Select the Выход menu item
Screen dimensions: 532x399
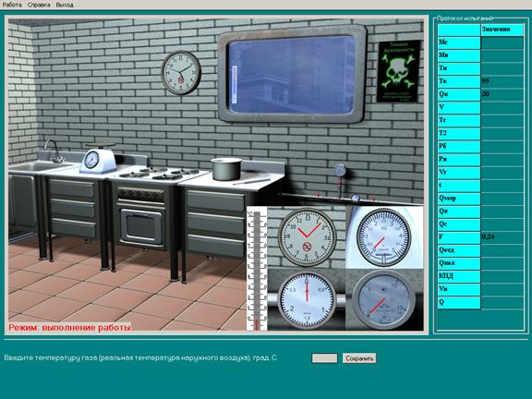pos(65,5)
